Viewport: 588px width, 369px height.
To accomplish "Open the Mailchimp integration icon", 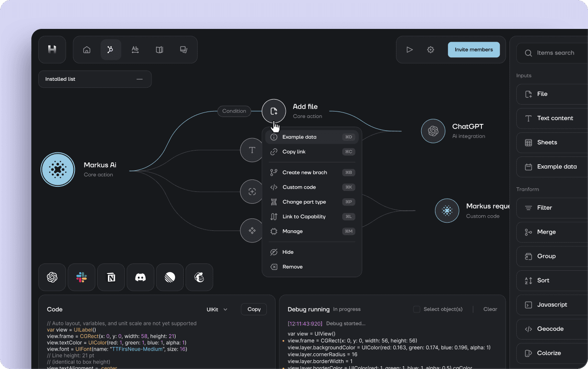I will point(199,277).
